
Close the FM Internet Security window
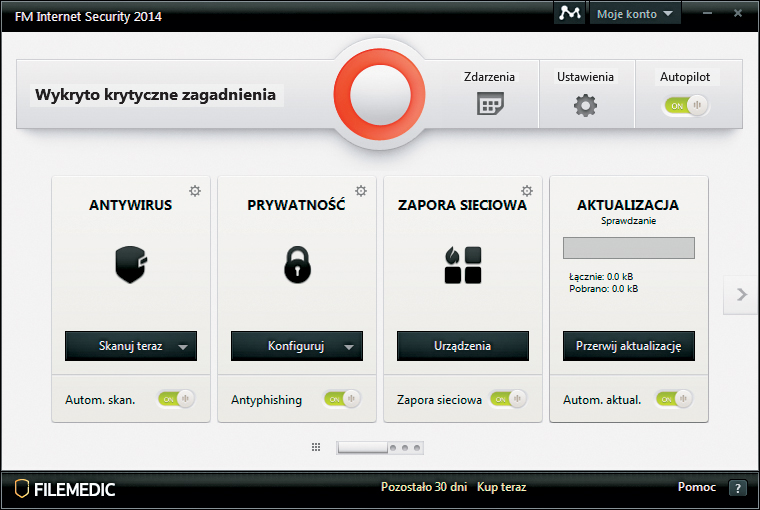[x=738, y=13]
